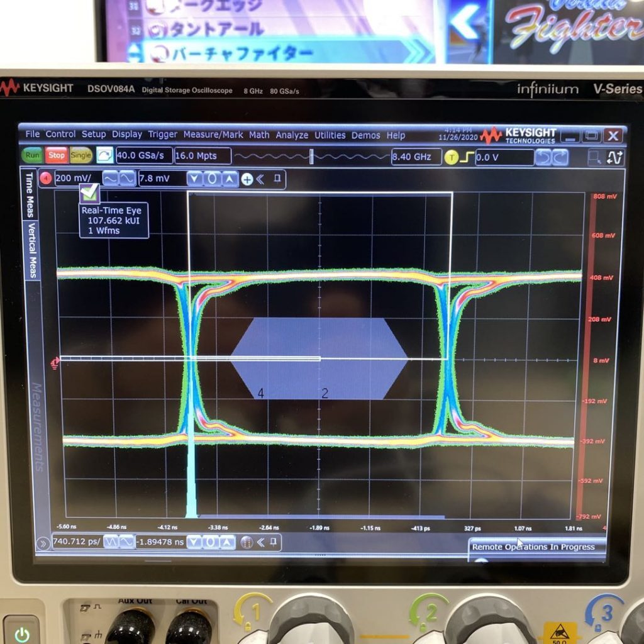Click the yellow trigger source T icon
This screenshot has width=644, height=644.
(451, 157)
